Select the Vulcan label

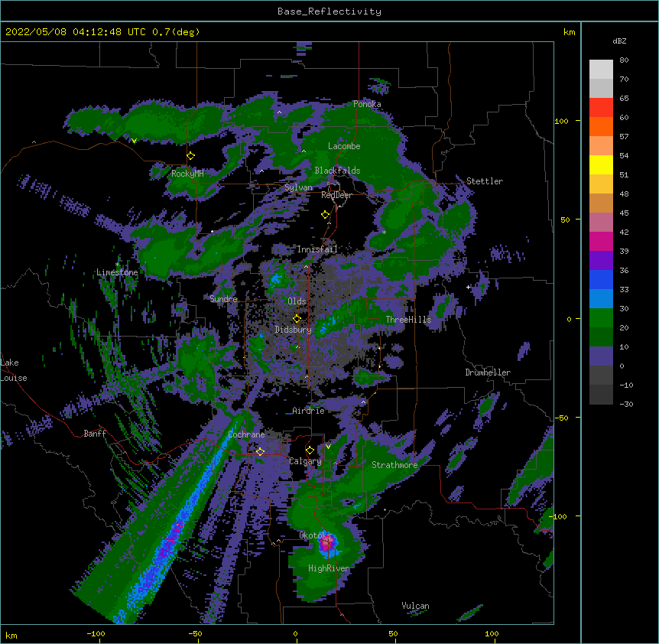tap(415, 606)
